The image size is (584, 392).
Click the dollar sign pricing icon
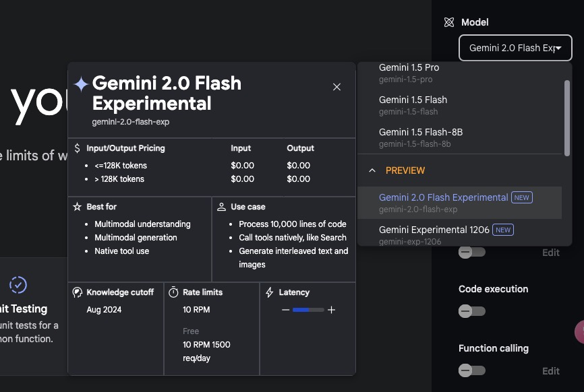point(77,148)
